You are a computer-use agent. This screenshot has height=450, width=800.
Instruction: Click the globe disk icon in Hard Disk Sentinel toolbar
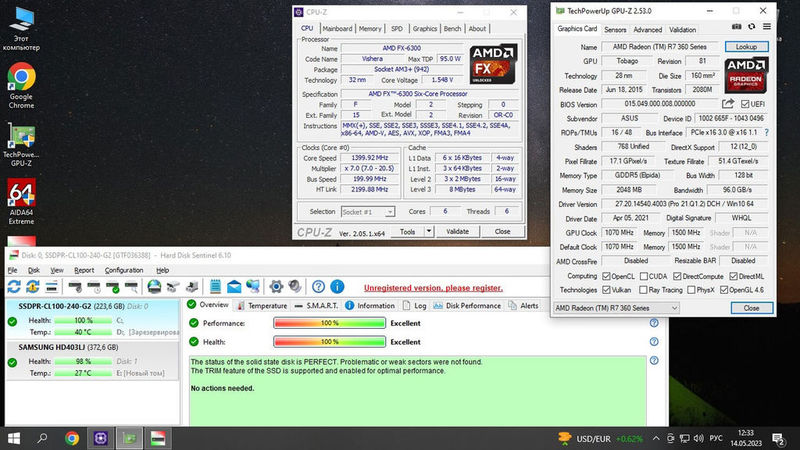click(154, 287)
